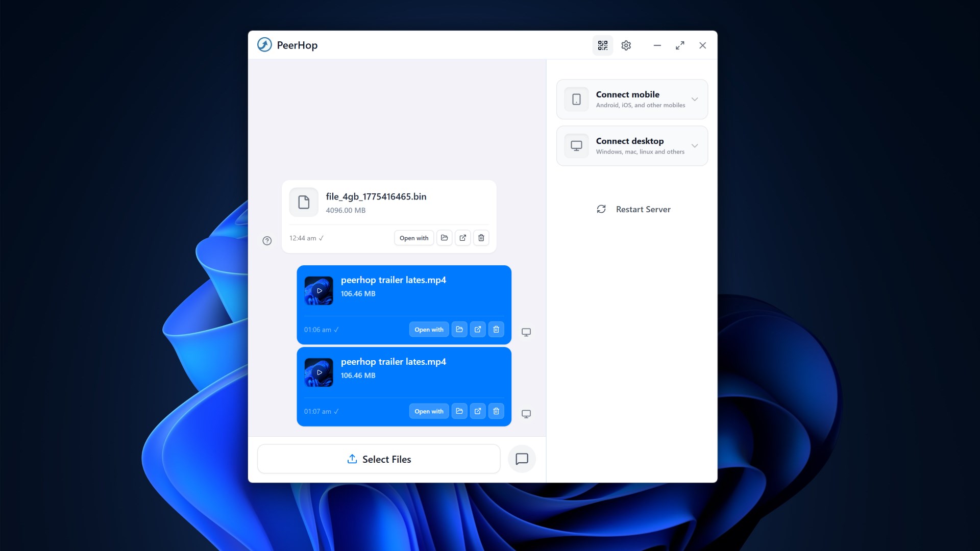Play the 01:07 am trailer video thumbnail
This screenshot has width=980, height=551.
(x=319, y=372)
